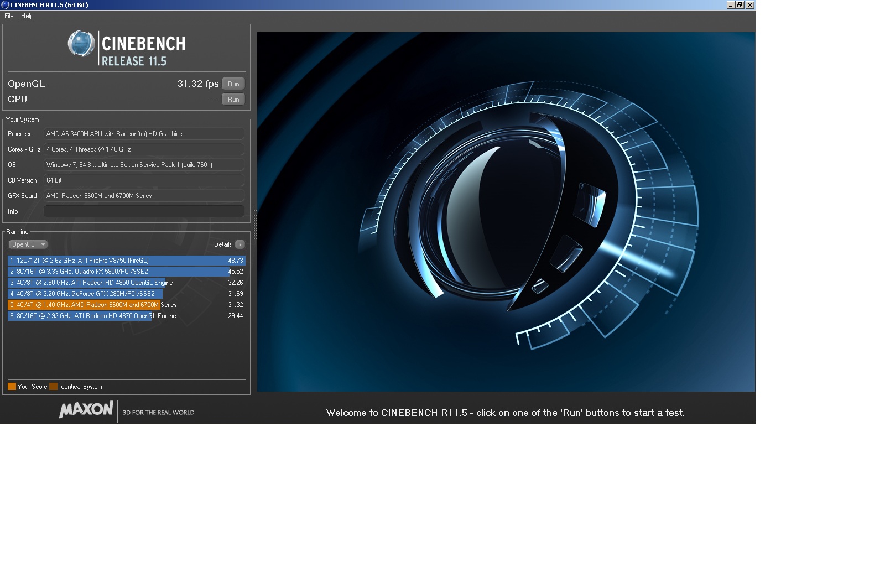Click the Cinebench title bar app icon
Image resolution: width=885 pixels, height=588 pixels.
click(x=5, y=4)
